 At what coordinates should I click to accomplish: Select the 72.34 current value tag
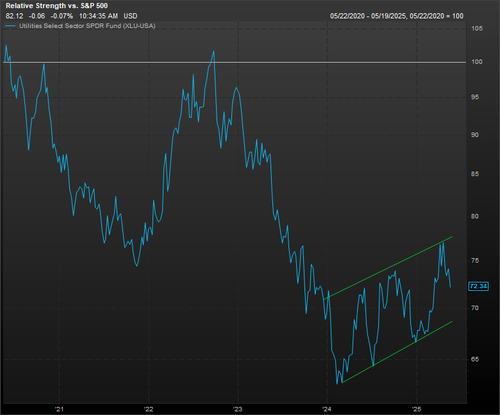478,286
